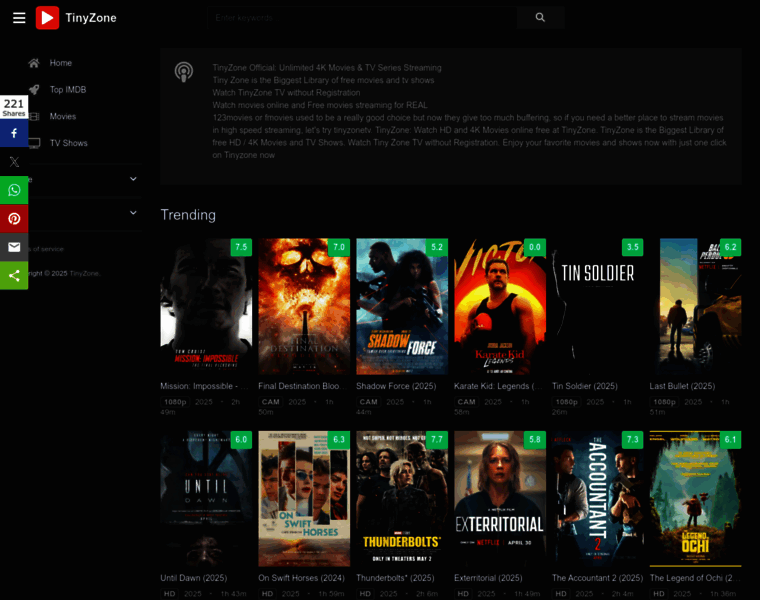
Task: Open Exterritorial poster
Action: (500, 499)
